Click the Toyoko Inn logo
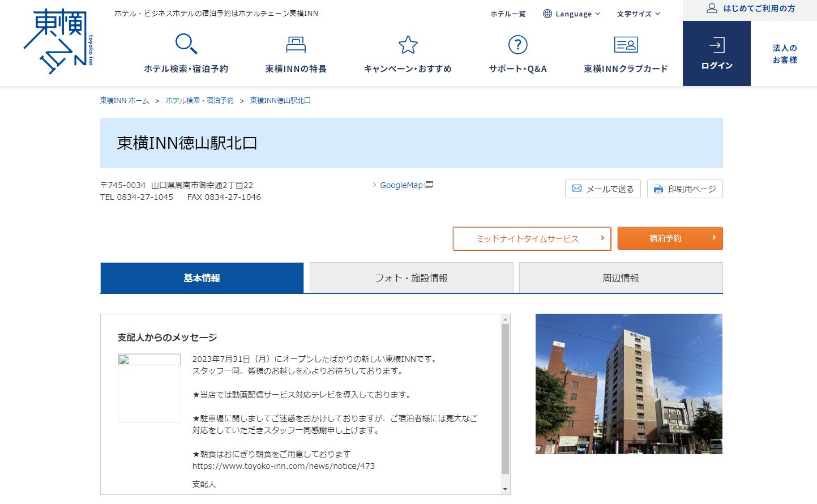Screen dimensions: 817x504 (58, 42)
